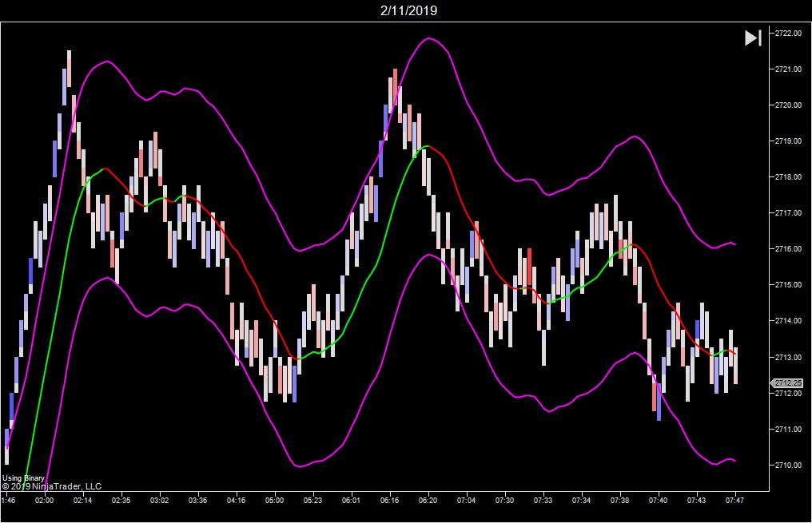Click the 2710.00 price axis label

tap(788, 465)
